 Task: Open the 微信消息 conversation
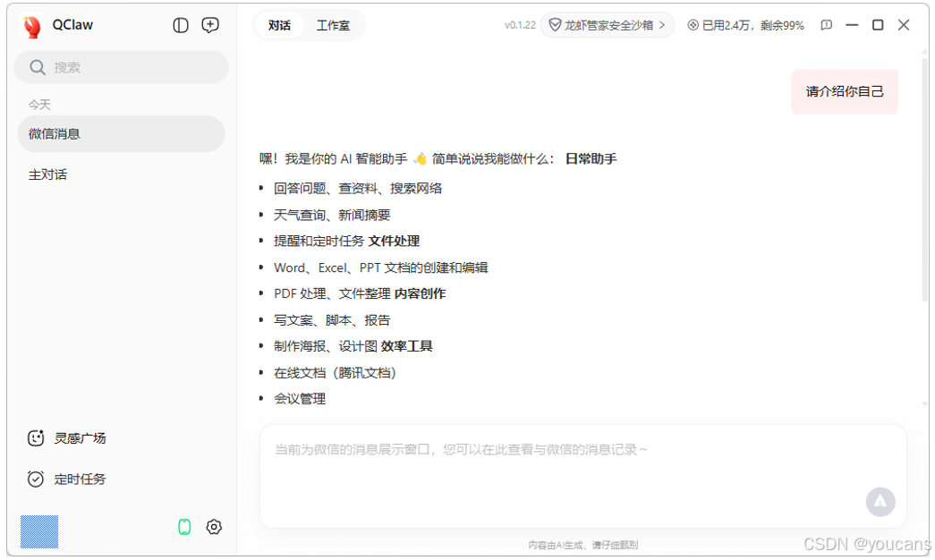(121, 133)
